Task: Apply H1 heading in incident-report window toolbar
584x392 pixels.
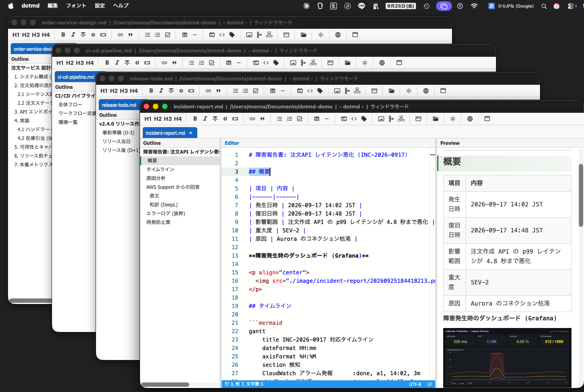Action: click(148, 119)
